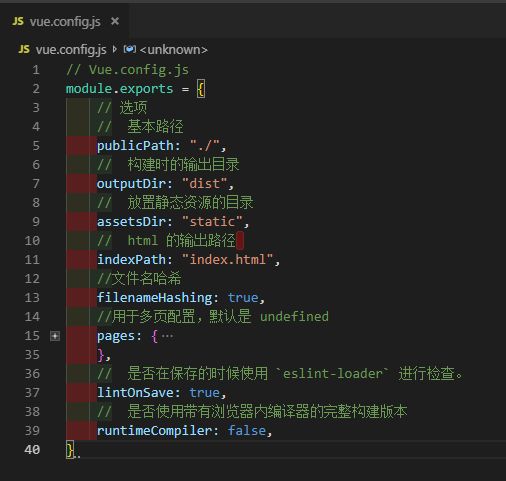506x481 pixels.
Task: Click vue.config.js in the breadcrumb
Action: 71,50
